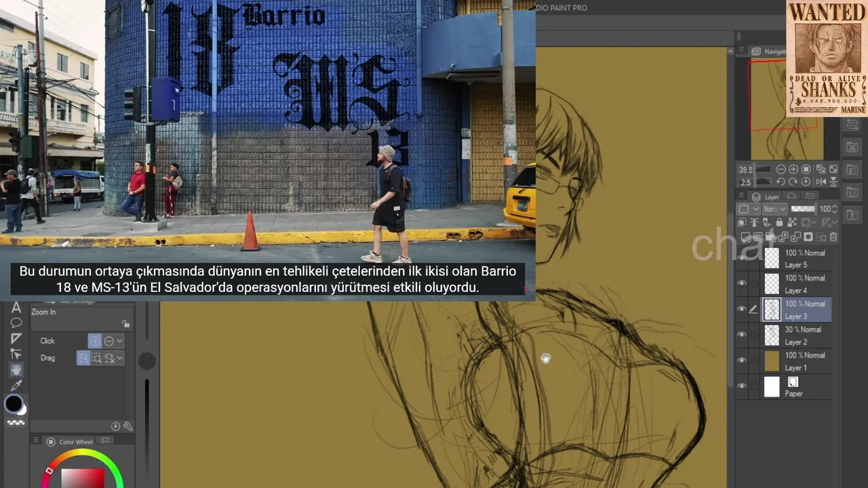
Task: Hide Layer 4 with eye icon
Action: [742, 283]
